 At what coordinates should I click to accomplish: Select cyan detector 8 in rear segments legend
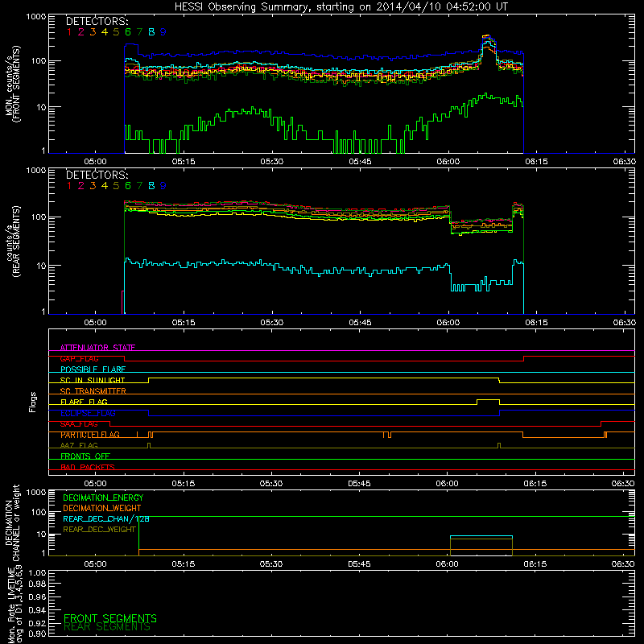151,186
